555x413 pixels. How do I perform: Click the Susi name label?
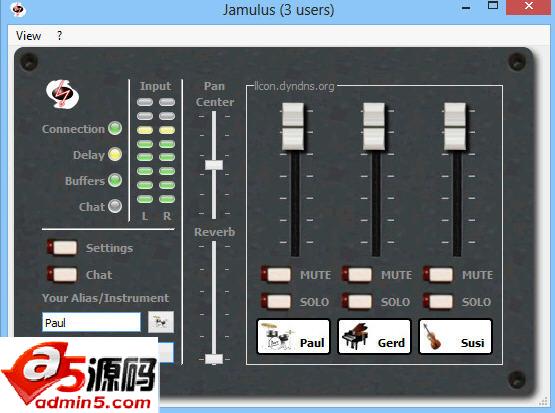473,343
